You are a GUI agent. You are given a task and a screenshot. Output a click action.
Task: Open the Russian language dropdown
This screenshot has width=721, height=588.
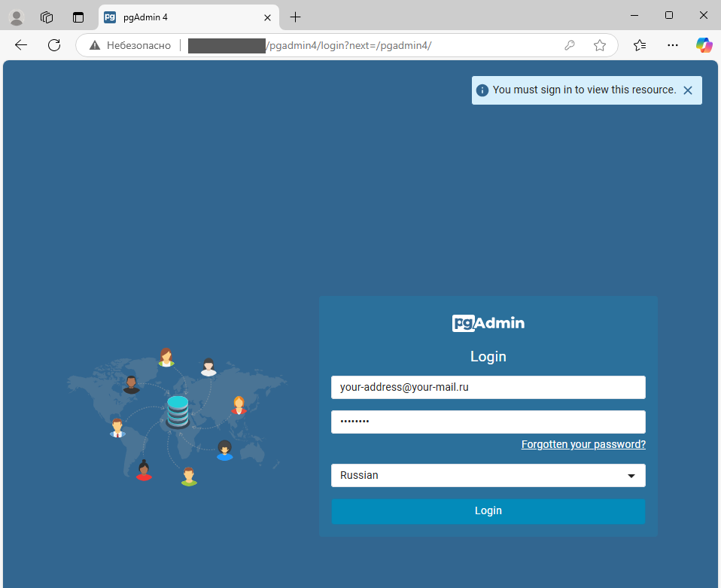488,475
